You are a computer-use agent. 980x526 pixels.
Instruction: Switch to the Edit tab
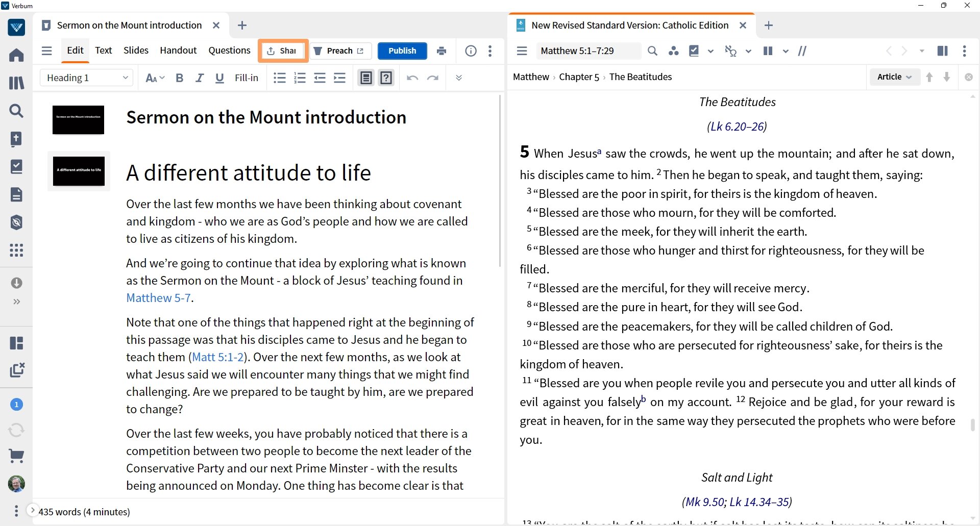(75, 51)
